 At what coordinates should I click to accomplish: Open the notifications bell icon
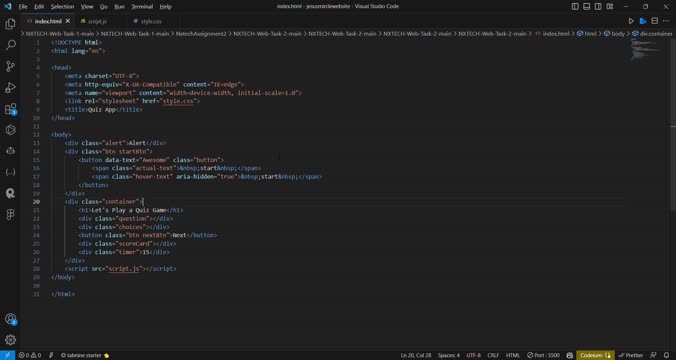(x=667, y=355)
